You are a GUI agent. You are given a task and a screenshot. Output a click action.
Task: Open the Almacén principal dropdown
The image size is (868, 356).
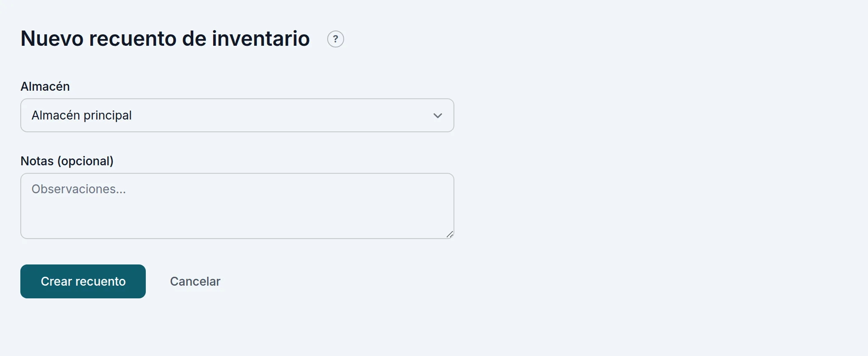(237, 115)
